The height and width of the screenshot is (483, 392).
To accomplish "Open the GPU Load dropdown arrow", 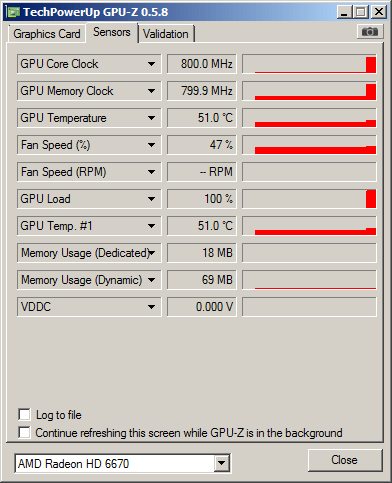I will pos(151,199).
